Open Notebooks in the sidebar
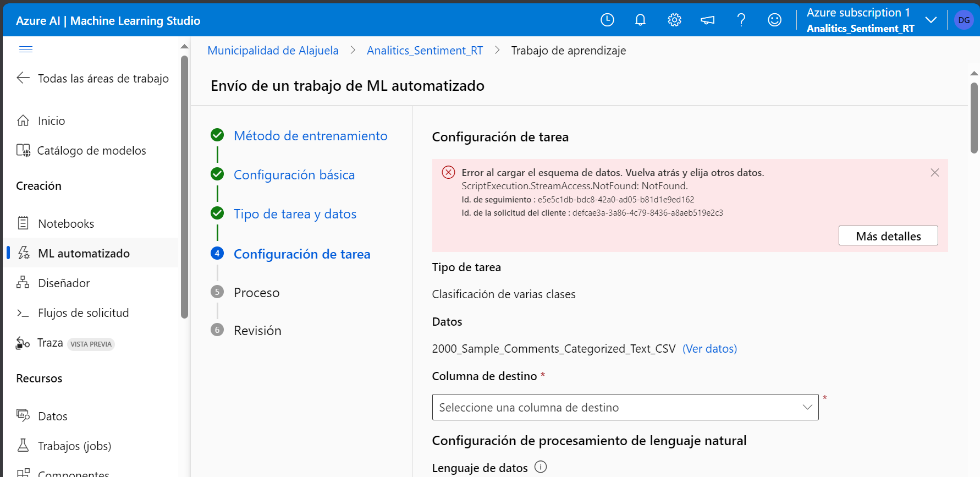 pos(66,223)
